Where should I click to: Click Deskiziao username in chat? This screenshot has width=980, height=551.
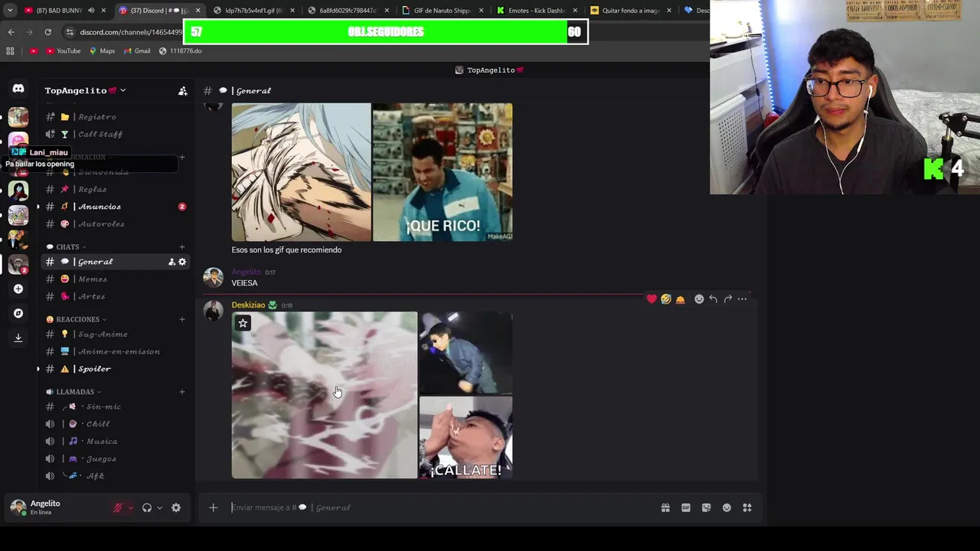[x=248, y=305]
